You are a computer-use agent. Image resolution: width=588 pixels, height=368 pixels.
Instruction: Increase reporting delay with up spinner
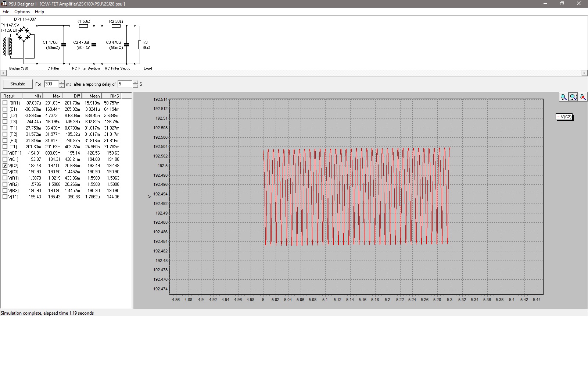[x=135, y=82]
